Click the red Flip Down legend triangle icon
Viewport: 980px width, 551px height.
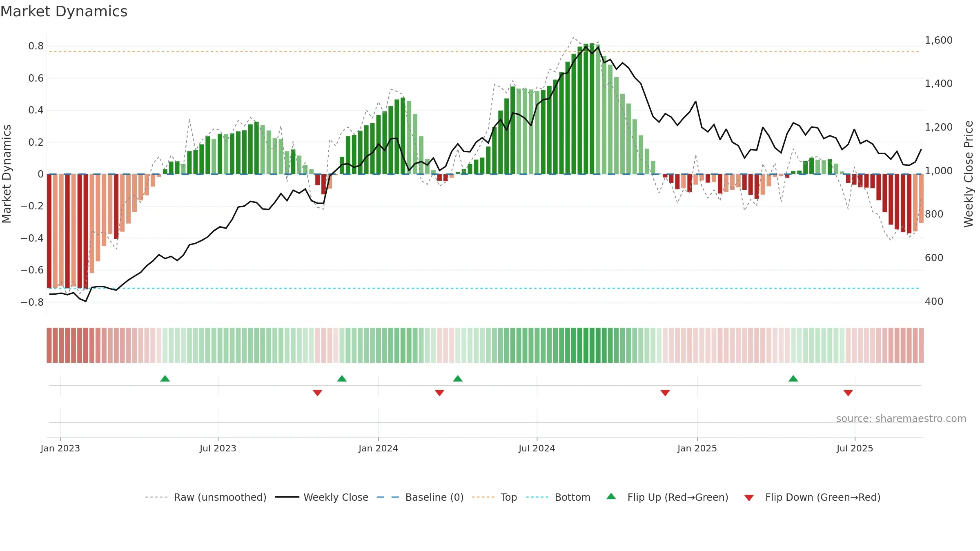pos(749,498)
